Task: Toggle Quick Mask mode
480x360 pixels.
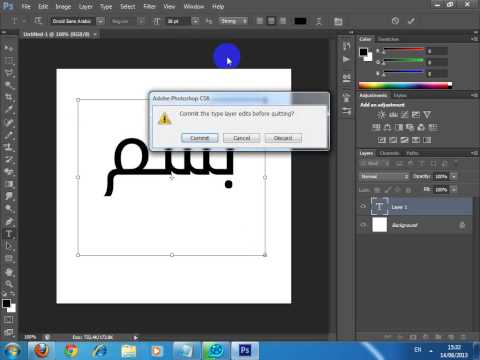Action: point(9,320)
